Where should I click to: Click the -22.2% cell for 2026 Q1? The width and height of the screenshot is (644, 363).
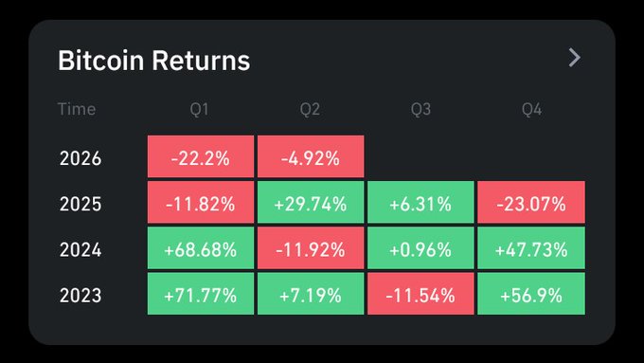(201, 156)
